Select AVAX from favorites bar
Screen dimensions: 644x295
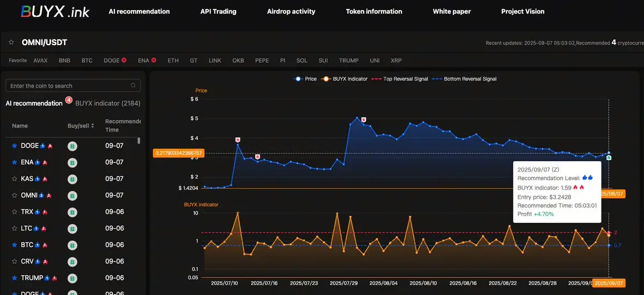[x=40, y=61]
